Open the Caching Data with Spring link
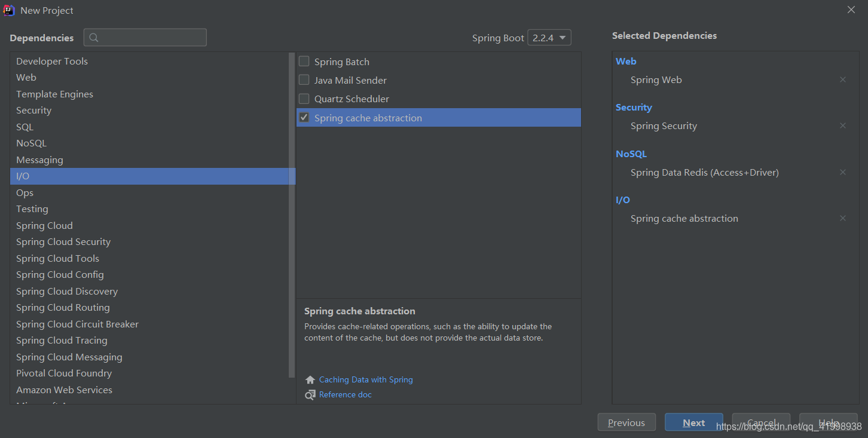This screenshot has width=868, height=438. [x=366, y=379]
